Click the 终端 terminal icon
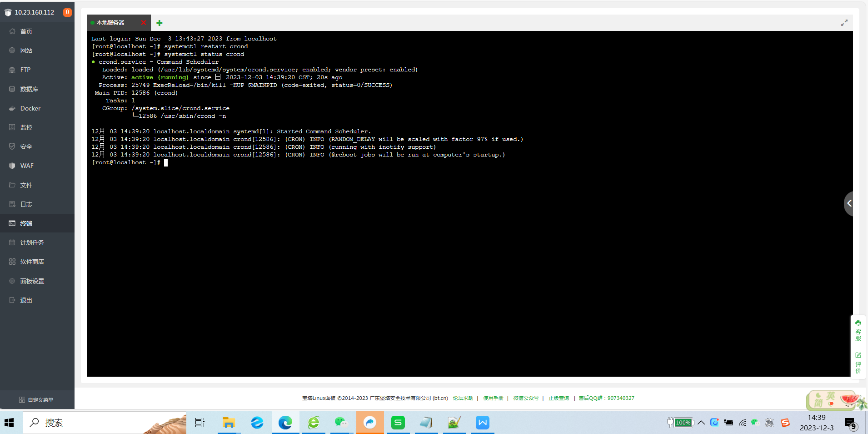Image resolution: width=868 pixels, height=434 pixels. point(12,223)
